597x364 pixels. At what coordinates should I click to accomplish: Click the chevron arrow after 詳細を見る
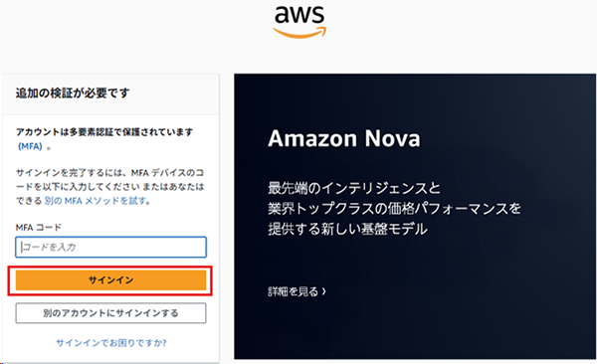tap(323, 291)
